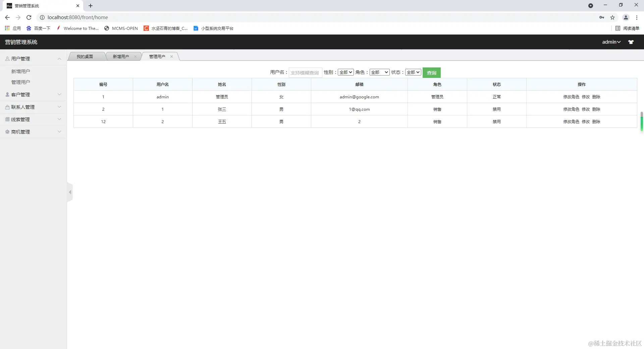Click the 编号 column header
This screenshot has width=644, height=349.
pos(103,84)
